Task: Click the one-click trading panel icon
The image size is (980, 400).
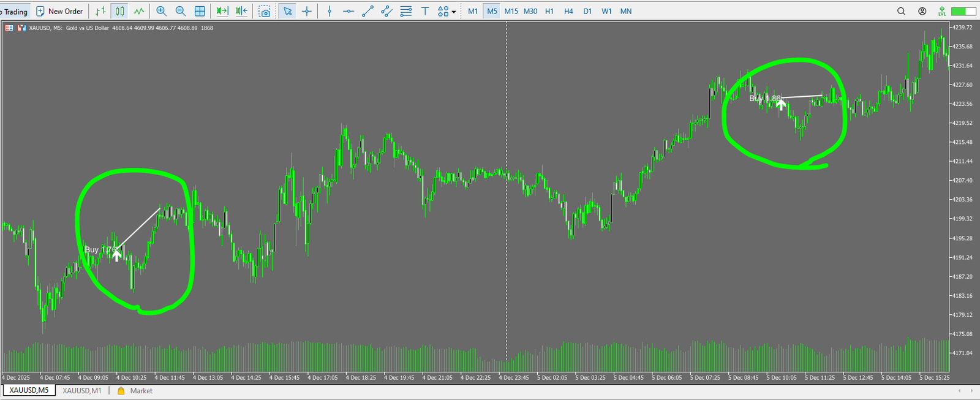Action: pyautogui.click(x=9, y=28)
